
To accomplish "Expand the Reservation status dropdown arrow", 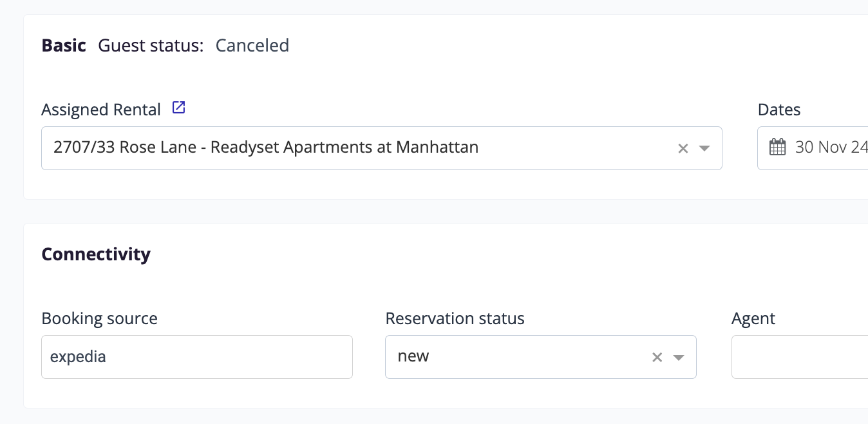I will [678, 358].
